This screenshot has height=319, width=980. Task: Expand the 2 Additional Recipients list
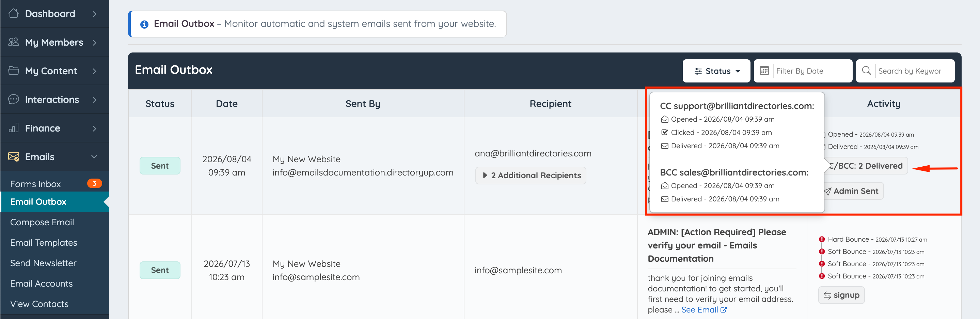[531, 176]
